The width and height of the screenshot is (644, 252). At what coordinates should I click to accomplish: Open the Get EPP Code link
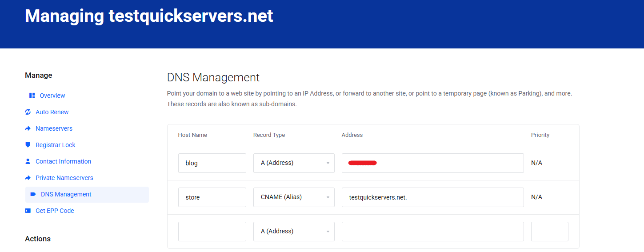click(55, 211)
